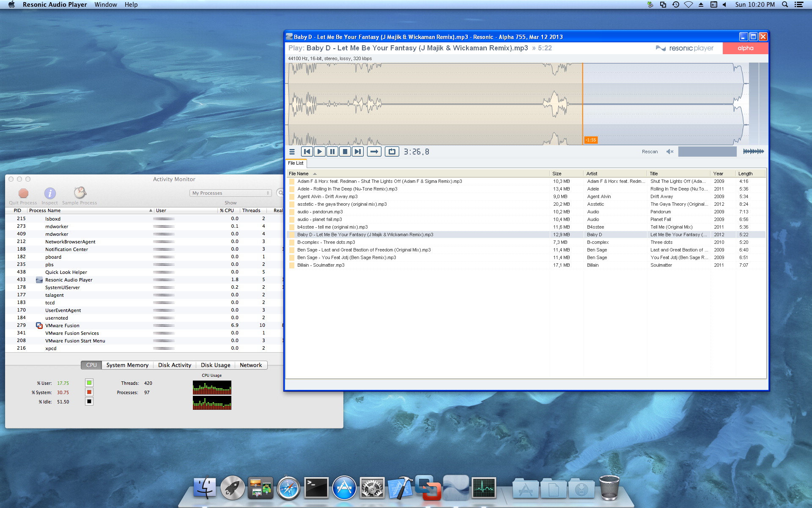Pause playback in Resonic
This screenshot has height=508, width=812.
[x=332, y=152]
